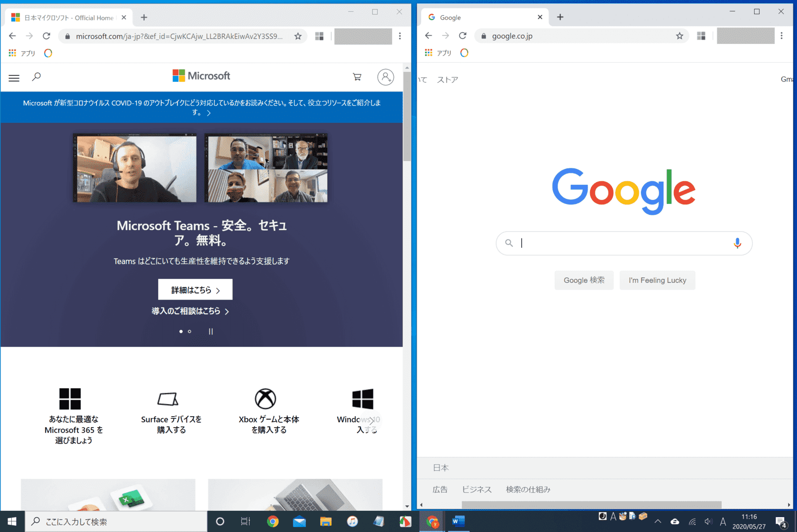
Task: Close the 日本マイクロソフト tab
Action: click(x=124, y=17)
